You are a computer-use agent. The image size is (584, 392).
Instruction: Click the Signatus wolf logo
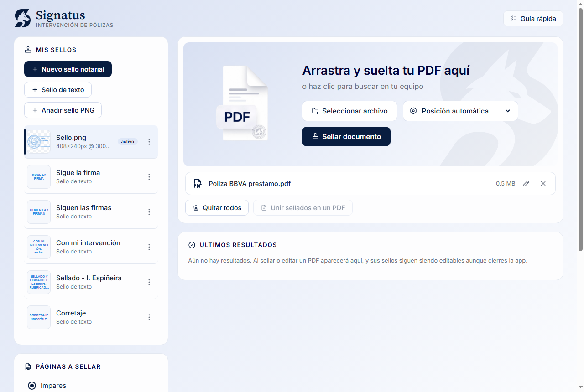click(x=23, y=18)
